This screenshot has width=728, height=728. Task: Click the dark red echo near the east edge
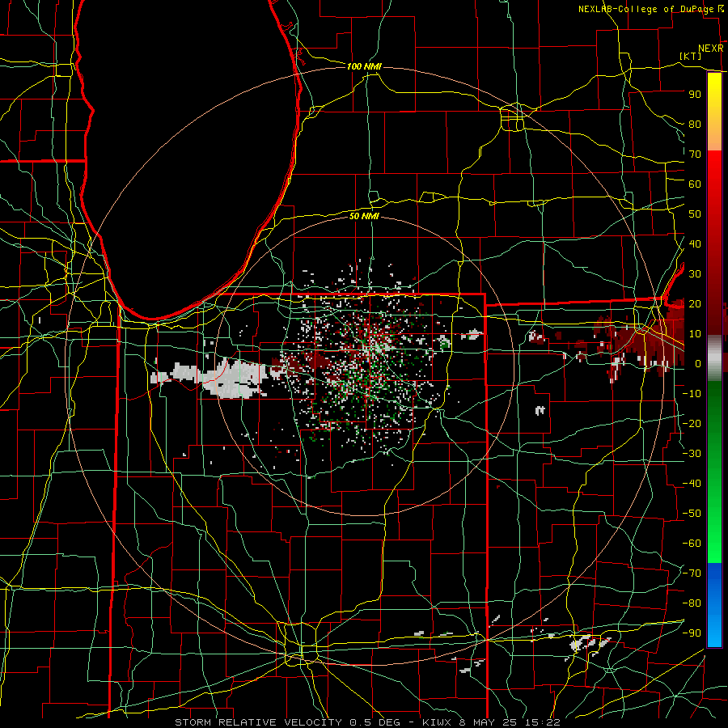pyautogui.click(x=650, y=339)
